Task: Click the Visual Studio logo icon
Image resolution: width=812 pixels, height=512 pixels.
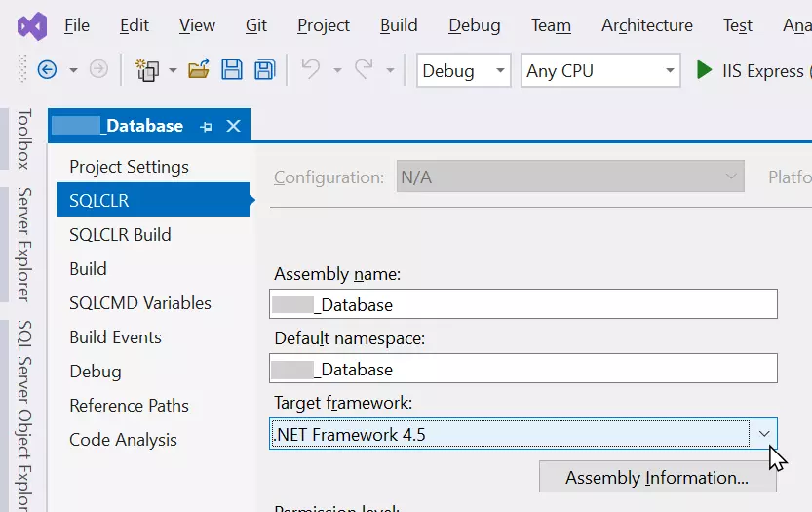Action: [32, 26]
